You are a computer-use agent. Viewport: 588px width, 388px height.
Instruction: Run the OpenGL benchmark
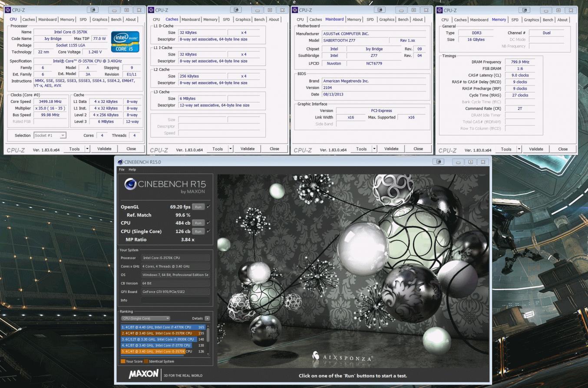pyautogui.click(x=198, y=207)
